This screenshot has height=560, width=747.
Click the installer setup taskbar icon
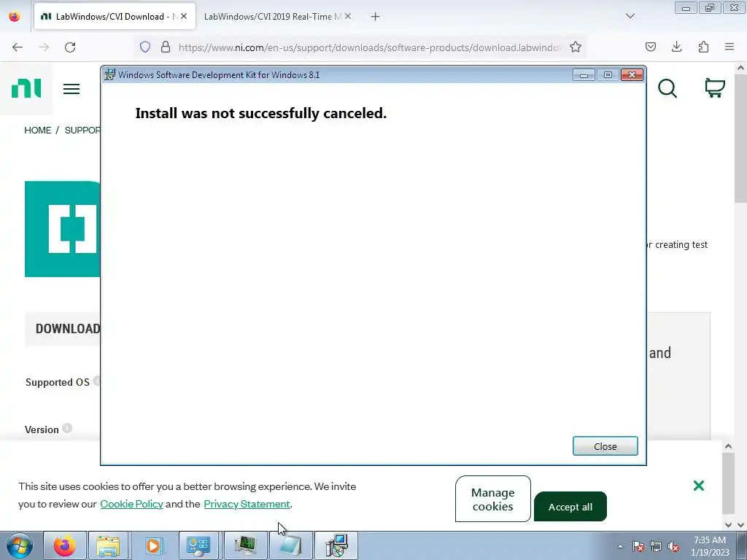(x=336, y=545)
